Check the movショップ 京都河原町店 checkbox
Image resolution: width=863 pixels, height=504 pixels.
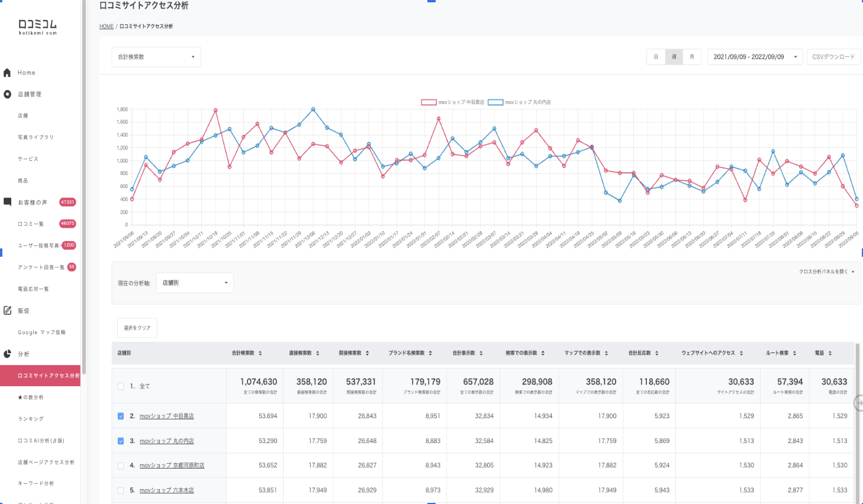pyautogui.click(x=121, y=466)
